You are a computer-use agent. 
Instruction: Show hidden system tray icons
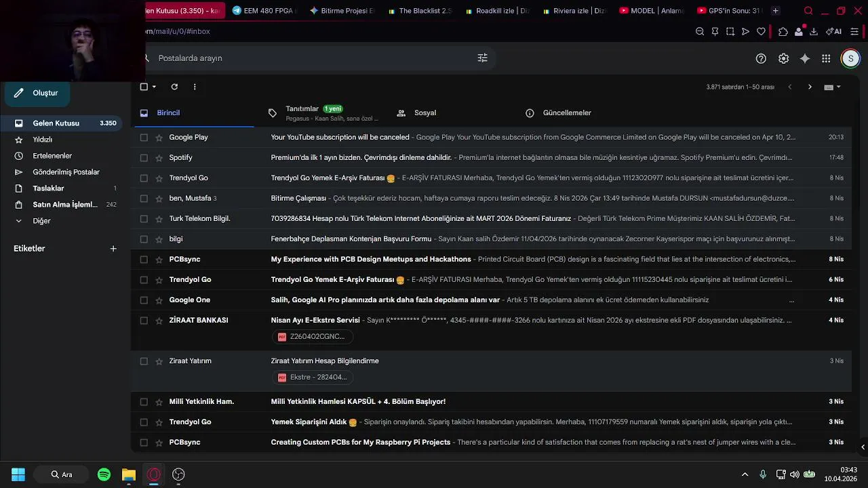(745, 474)
